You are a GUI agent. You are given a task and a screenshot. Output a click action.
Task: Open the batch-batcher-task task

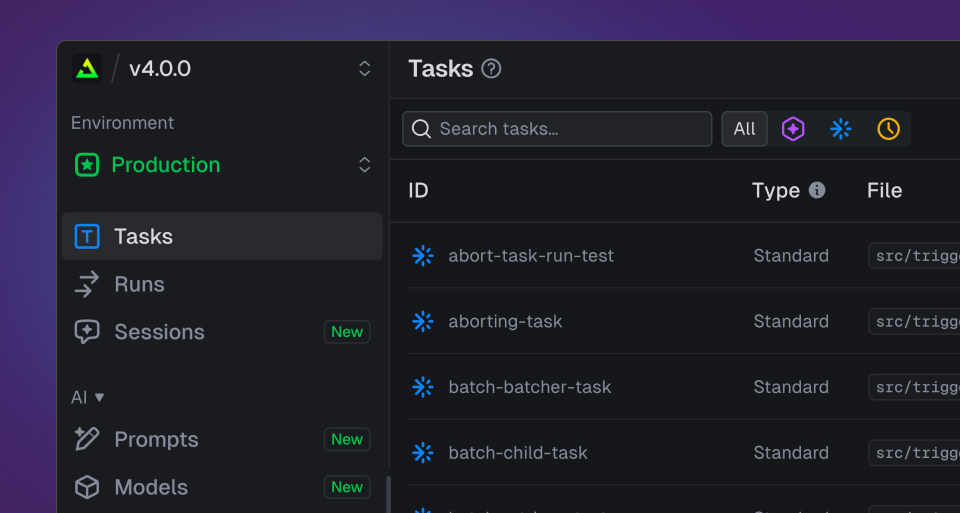(x=530, y=387)
